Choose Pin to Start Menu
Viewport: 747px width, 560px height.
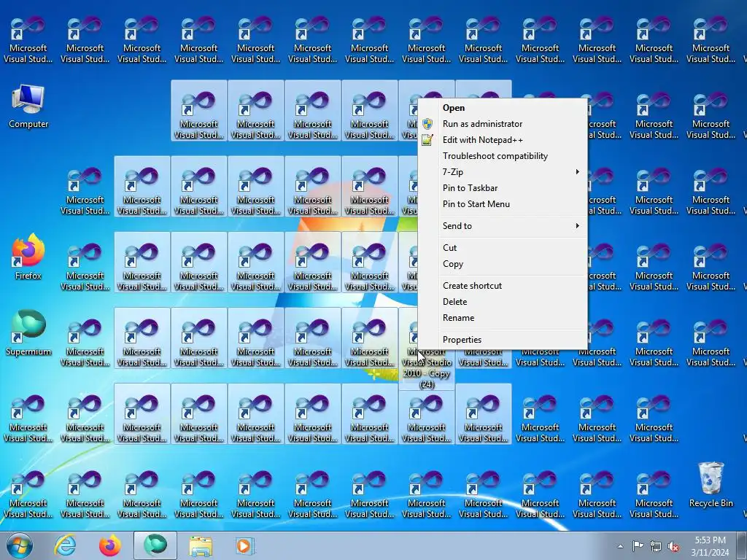tap(503, 204)
